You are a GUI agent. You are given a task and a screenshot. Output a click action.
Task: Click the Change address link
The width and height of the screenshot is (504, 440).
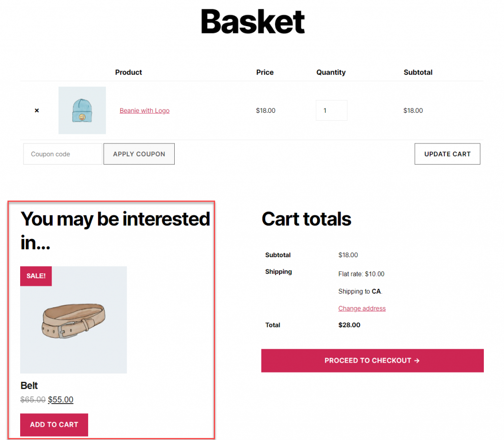[362, 308]
